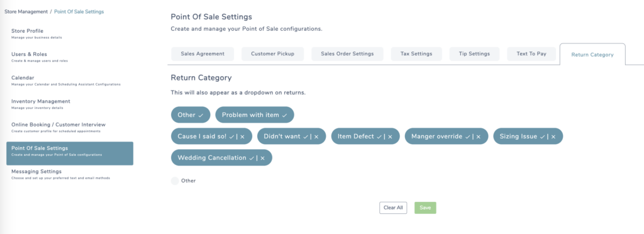Remove the Didn't want category with X
This screenshot has height=234, width=644.
point(316,136)
